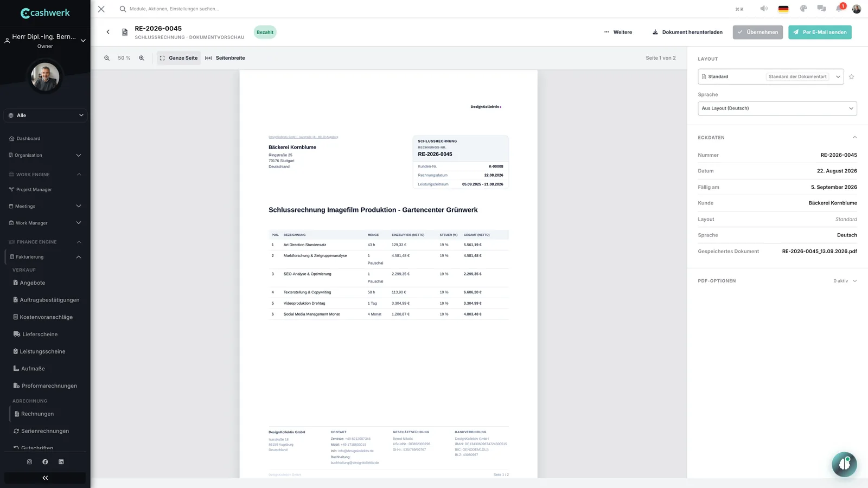Open the owner profile dropdown chevron
Screen dimensions: 868x488
click(83, 41)
